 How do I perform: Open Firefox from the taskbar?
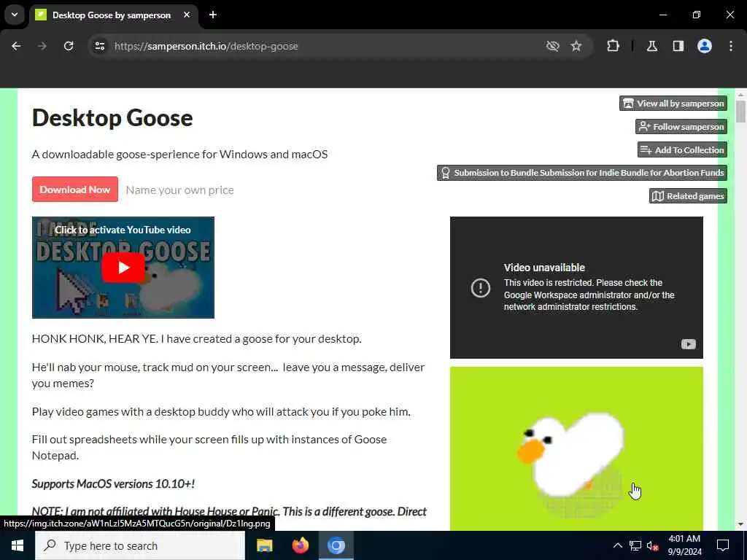[x=300, y=545]
